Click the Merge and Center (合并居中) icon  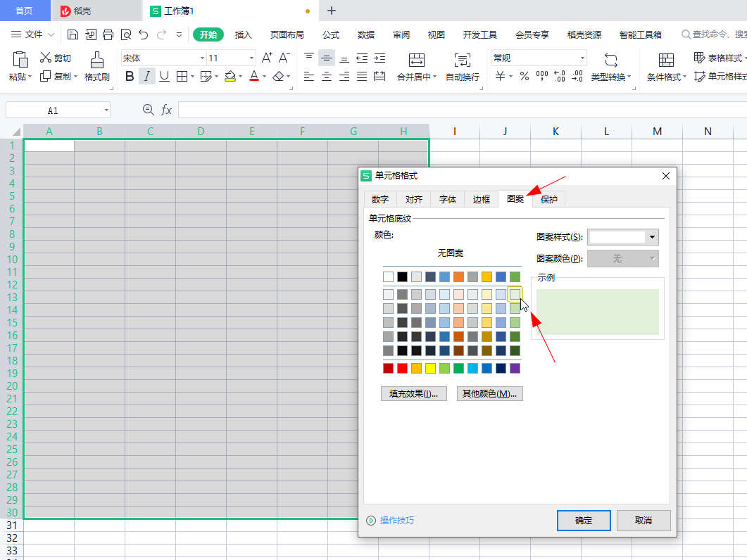[x=417, y=60]
